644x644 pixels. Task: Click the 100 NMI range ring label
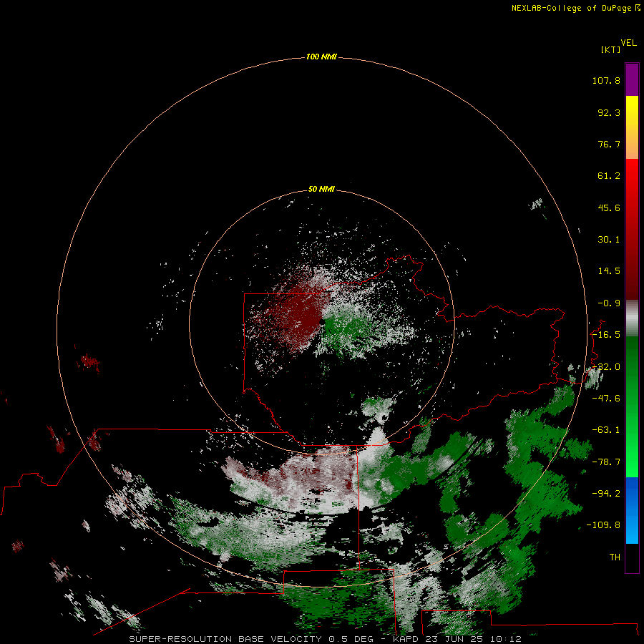coord(321,57)
